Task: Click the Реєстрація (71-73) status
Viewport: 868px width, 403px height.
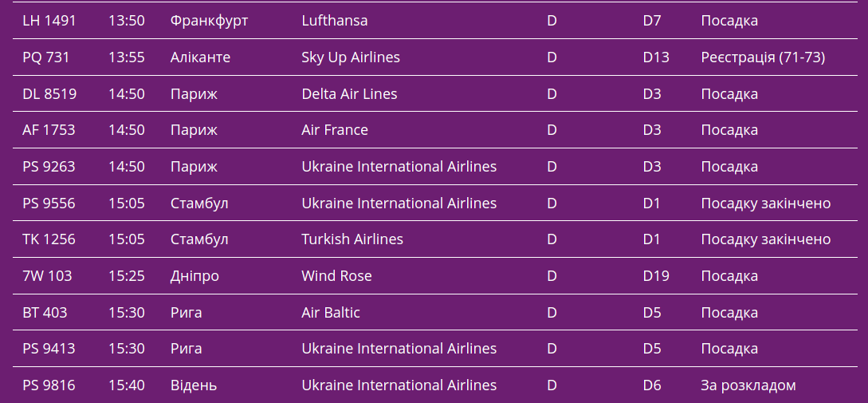Action: tap(763, 57)
